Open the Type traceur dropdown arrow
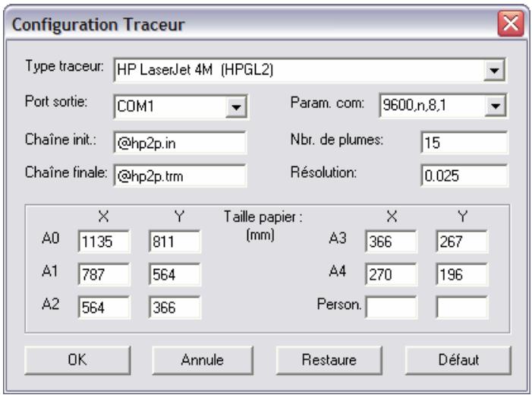Viewport: 532px width, 395px height. [x=494, y=71]
